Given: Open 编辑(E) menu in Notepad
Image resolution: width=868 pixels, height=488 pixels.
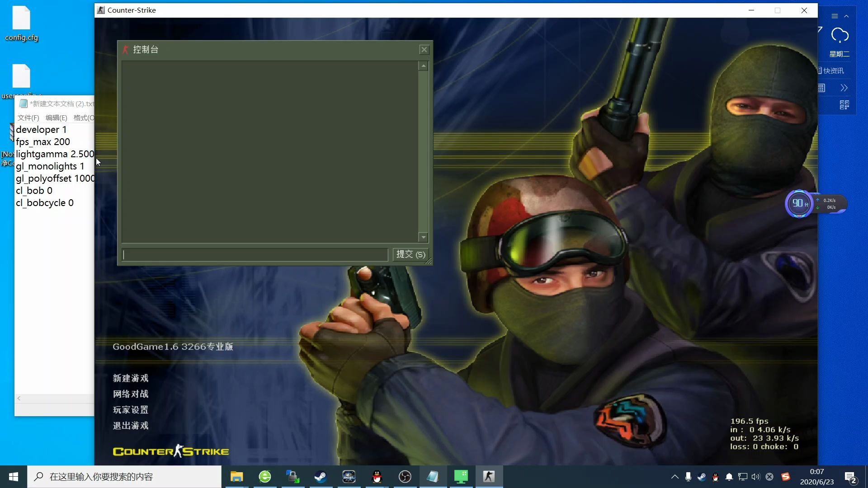Looking at the screenshot, I should pos(56,118).
